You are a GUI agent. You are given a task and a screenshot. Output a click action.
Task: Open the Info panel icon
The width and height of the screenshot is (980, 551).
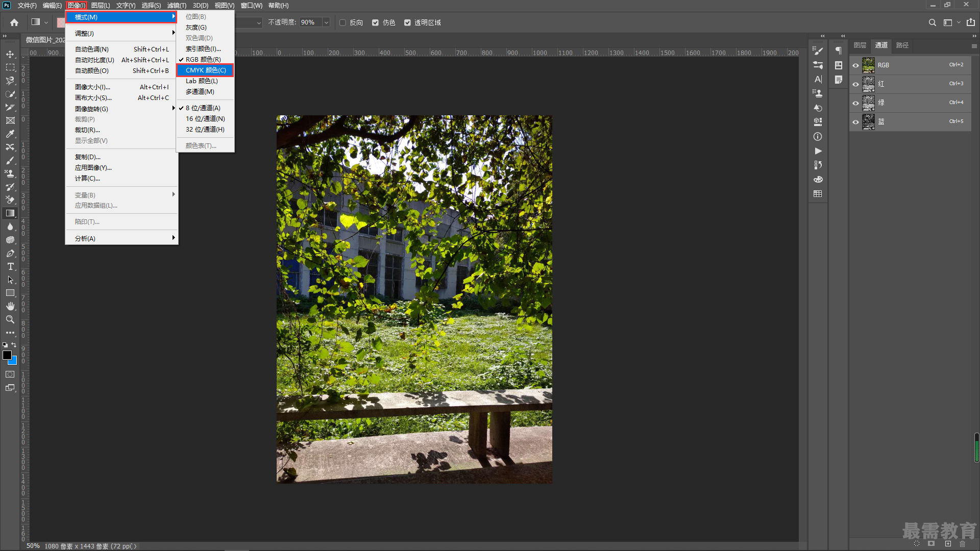818,137
